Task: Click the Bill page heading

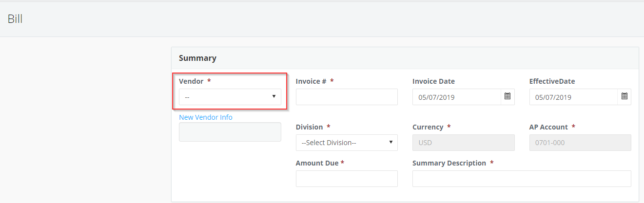Action: [x=15, y=19]
